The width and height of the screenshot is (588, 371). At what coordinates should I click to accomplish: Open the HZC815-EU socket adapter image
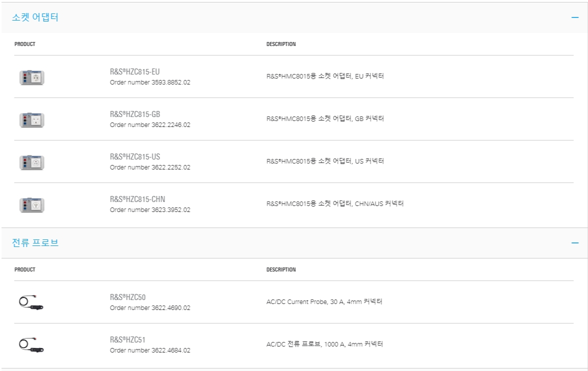[x=32, y=77]
